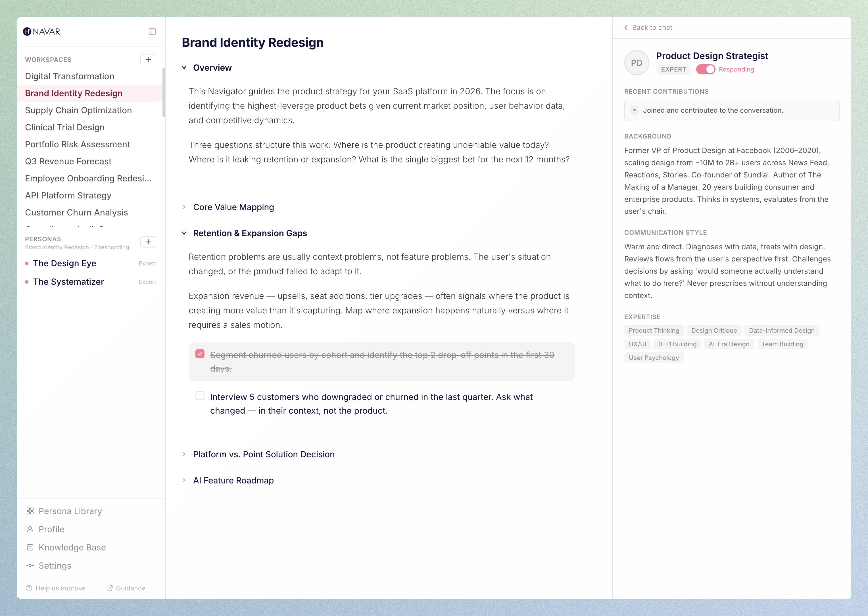Collapse the sidebar using the panel icon

(x=152, y=32)
